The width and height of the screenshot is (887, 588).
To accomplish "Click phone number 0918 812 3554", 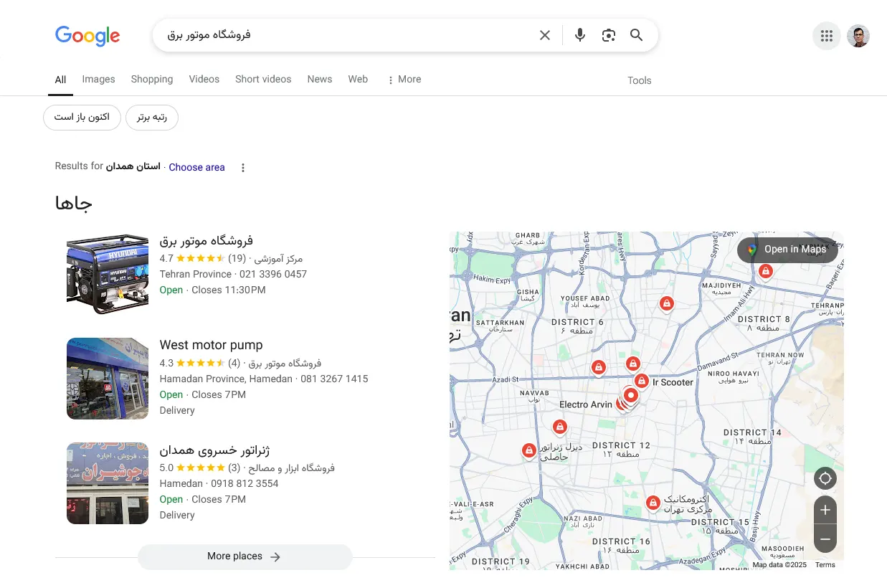I will [245, 483].
